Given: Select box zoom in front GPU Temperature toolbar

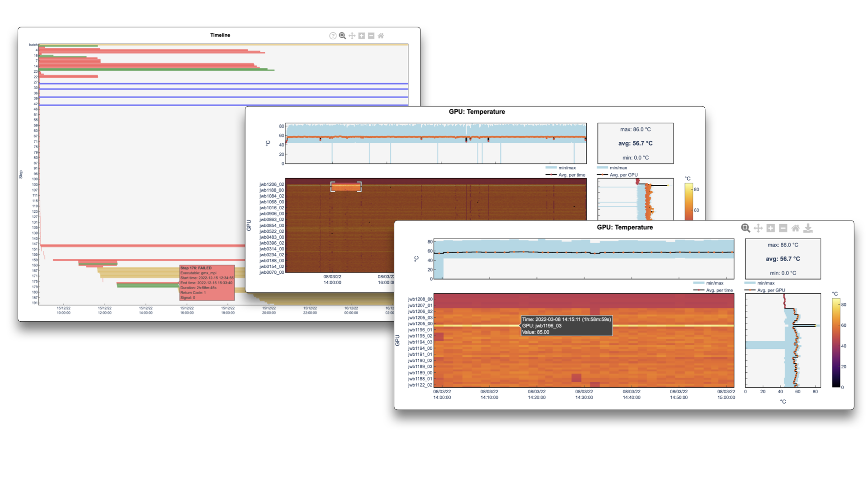Looking at the screenshot, I should 745,228.
